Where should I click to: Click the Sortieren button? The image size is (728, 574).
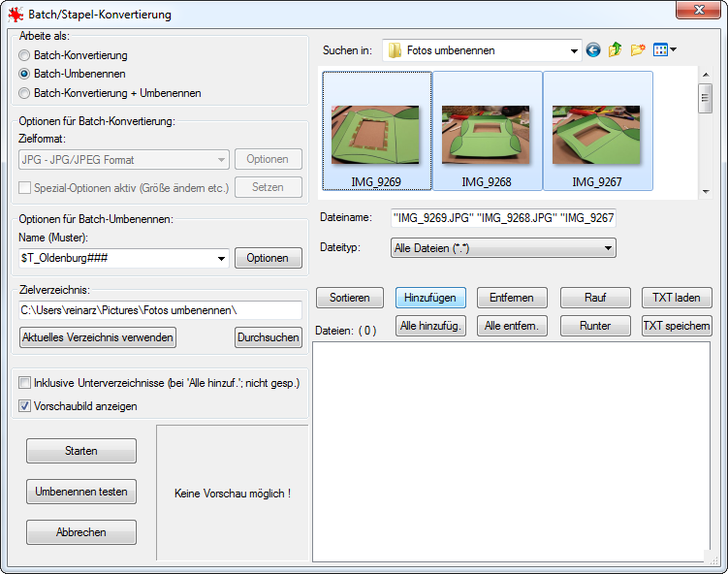click(350, 298)
